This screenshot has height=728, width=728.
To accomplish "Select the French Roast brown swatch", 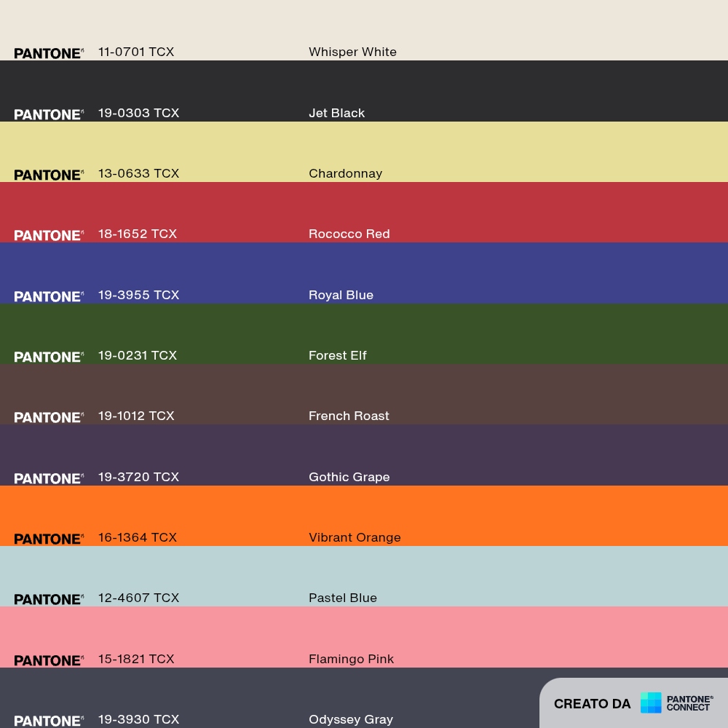I will (364, 394).
